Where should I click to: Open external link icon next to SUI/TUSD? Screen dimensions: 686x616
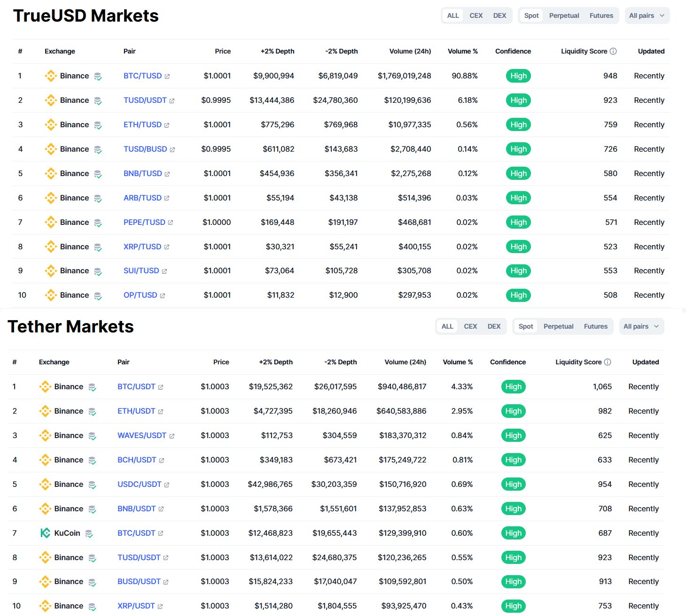[x=164, y=271]
